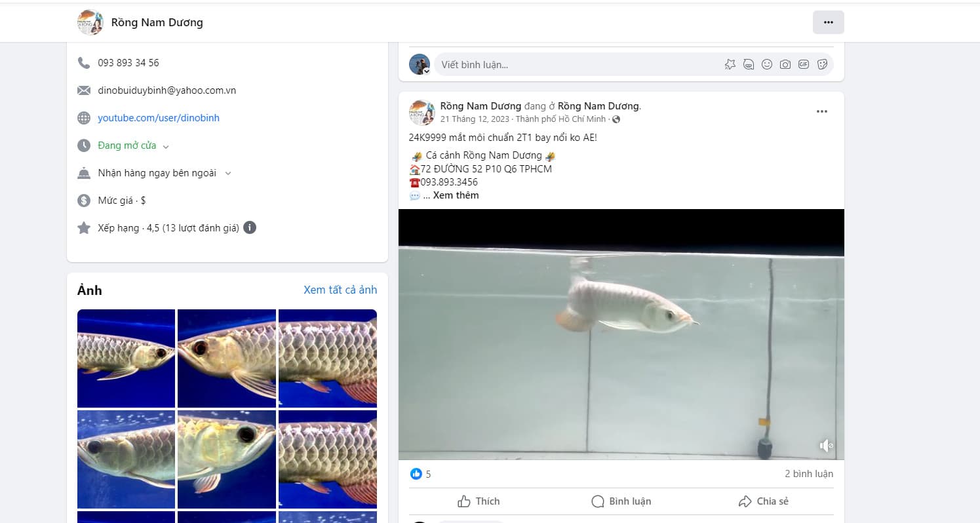Open the 2 bình luận comments count
The width and height of the screenshot is (980, 523).
(809, 474)
